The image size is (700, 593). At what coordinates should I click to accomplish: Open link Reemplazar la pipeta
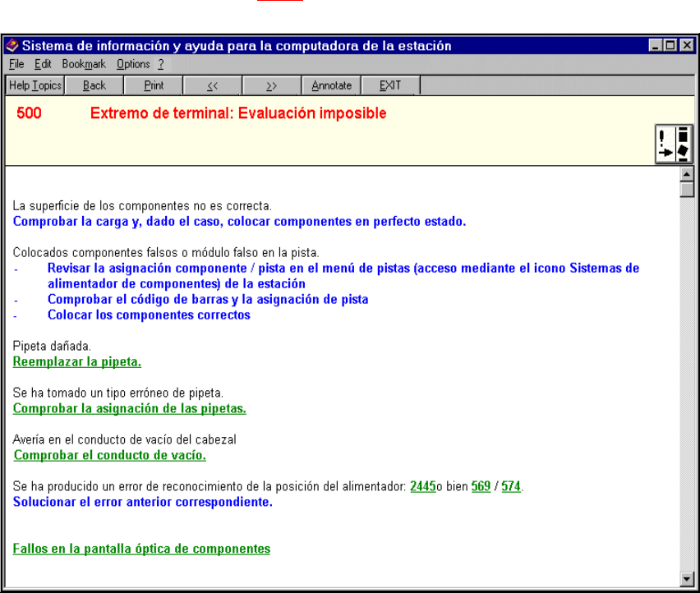tap(76, 362)
